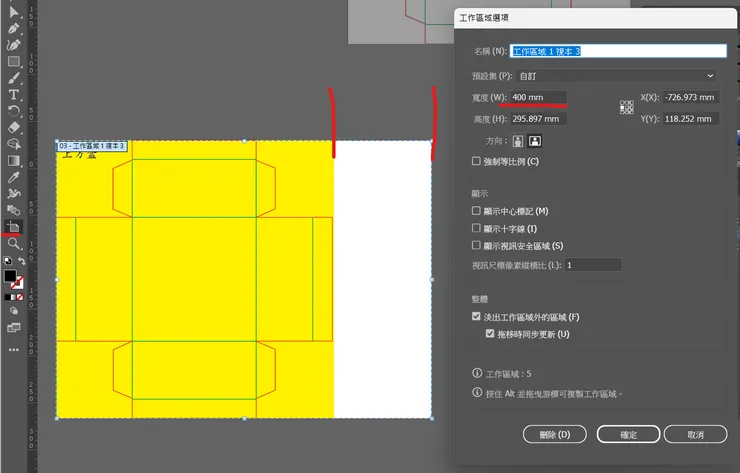
Task: Click the artboard name (名稱) input field
Action: click(618, 51)
